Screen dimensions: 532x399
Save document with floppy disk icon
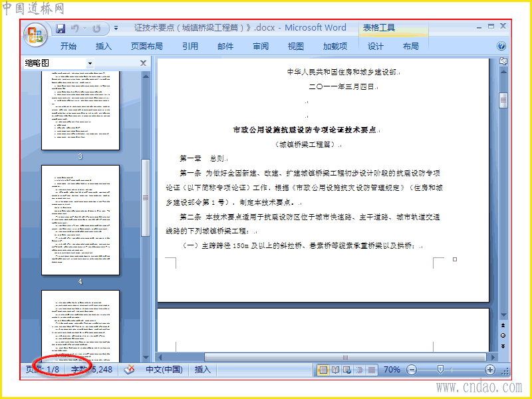click(x=61, y=29)
